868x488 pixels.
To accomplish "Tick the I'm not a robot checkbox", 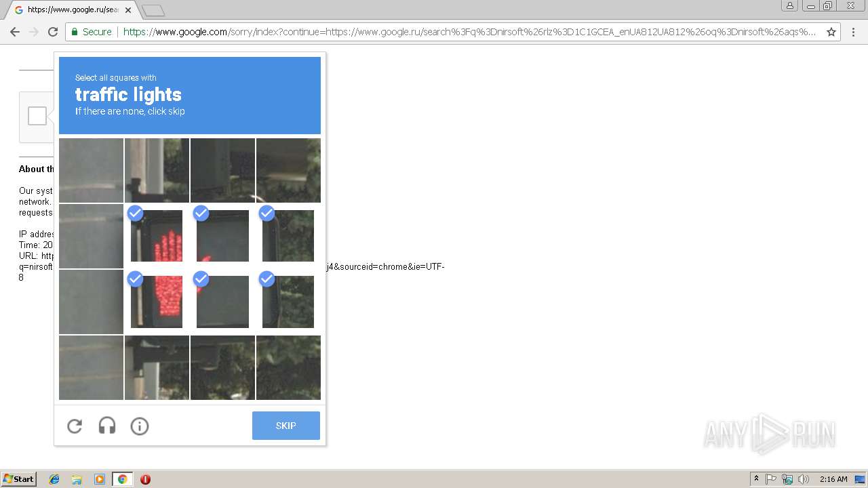I will (37, 116).
